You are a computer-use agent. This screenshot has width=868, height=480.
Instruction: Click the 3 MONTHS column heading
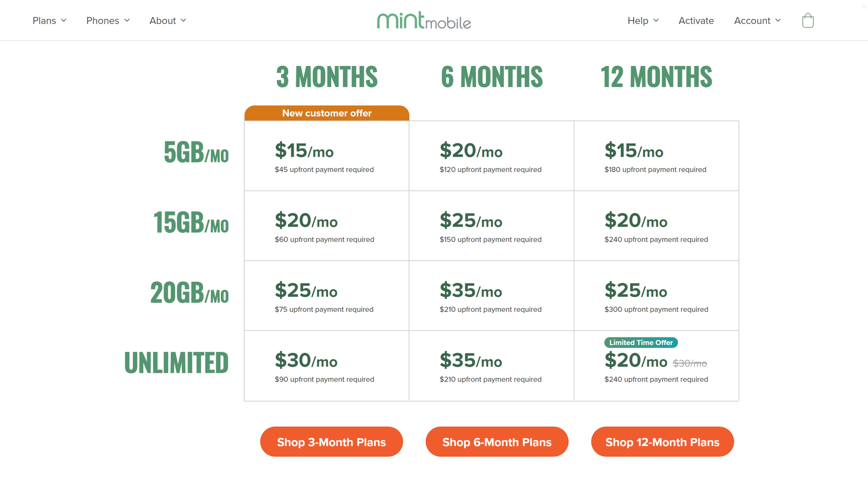327,77
